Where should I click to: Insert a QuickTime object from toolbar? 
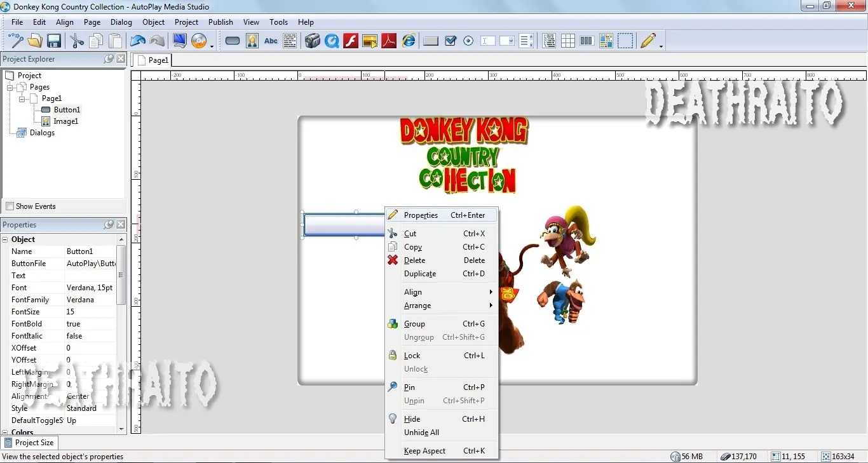point(332,41)
